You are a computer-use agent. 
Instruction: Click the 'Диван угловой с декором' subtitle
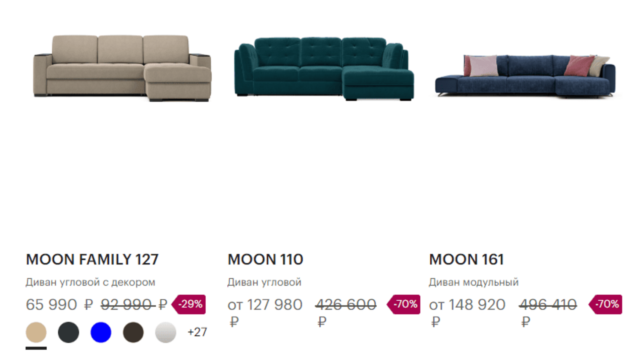click(91, 282)
